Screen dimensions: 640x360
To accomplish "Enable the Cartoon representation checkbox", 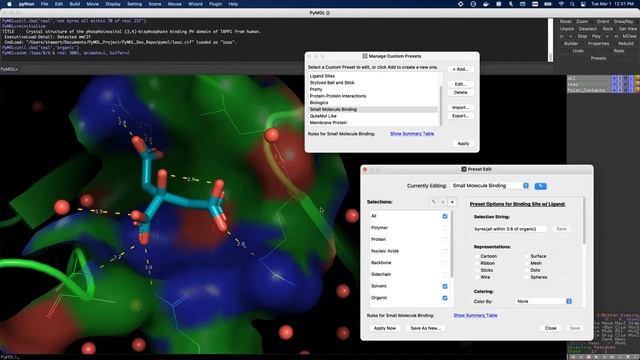I will [477, 256].
